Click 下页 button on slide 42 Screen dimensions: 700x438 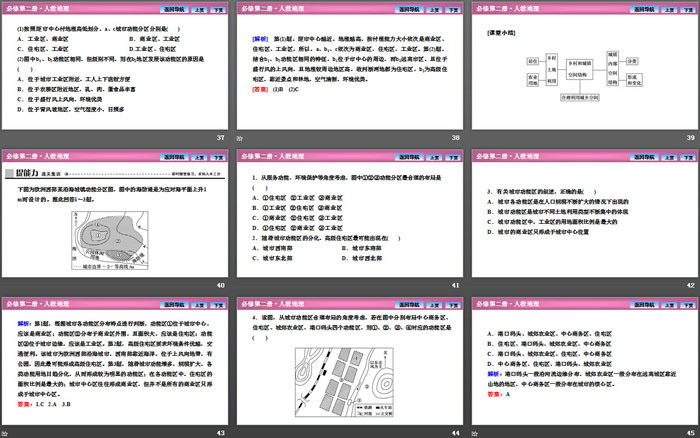coord(689,157)
